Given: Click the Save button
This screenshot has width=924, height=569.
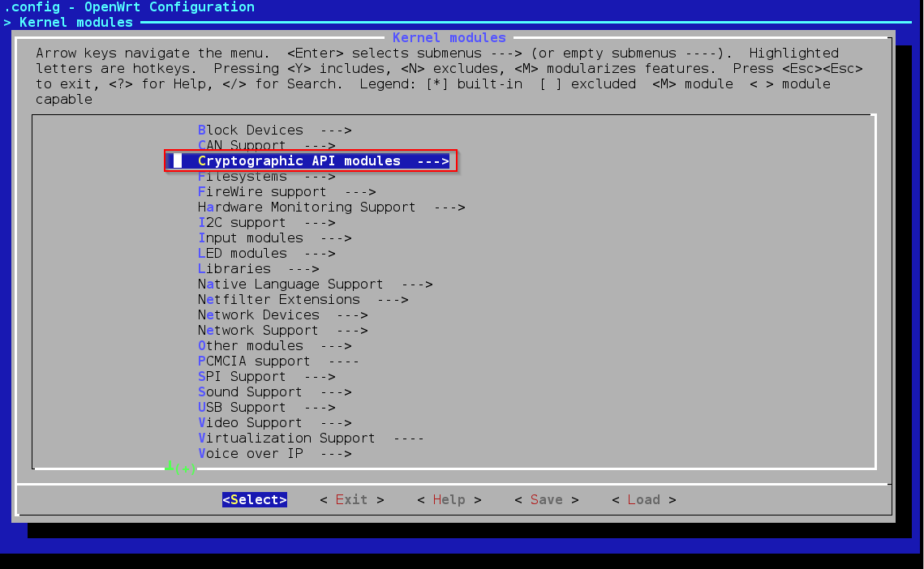Looking at the screenshot, I should [x=546, y=500].
